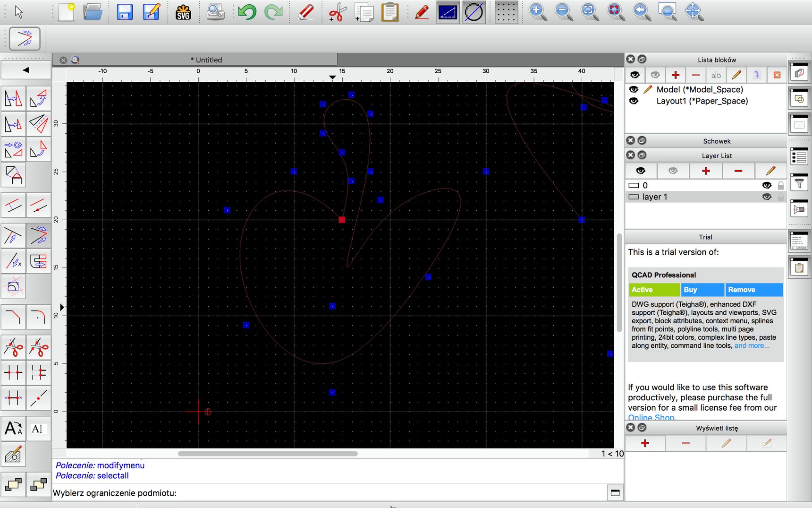Click the New drawing icon
The image size is (812, 508).
point(66,12)
